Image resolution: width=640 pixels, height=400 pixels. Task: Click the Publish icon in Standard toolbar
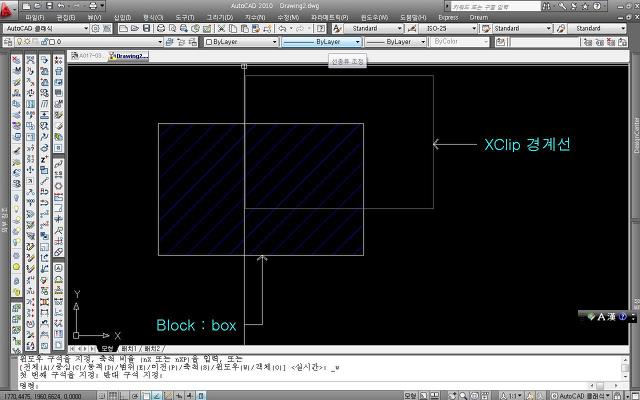184,28
